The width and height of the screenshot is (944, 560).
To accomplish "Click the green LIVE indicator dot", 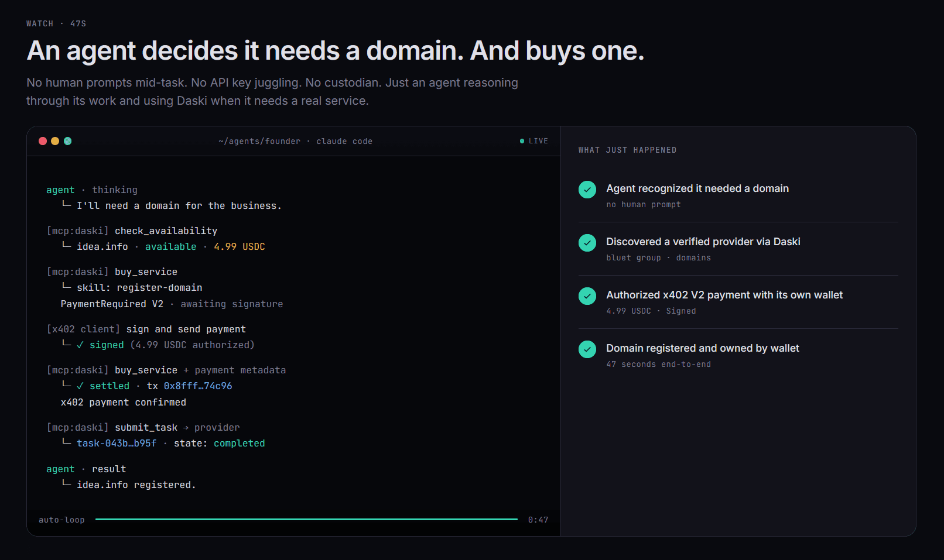I will 522,141.
